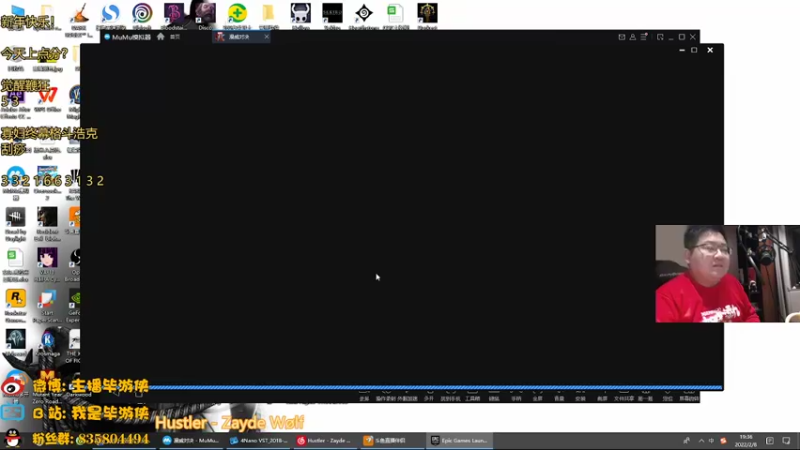This screenshot has height=450, width=800.
Task: Expand hidden system tray icons chevron
Action: tap(701, 441)
